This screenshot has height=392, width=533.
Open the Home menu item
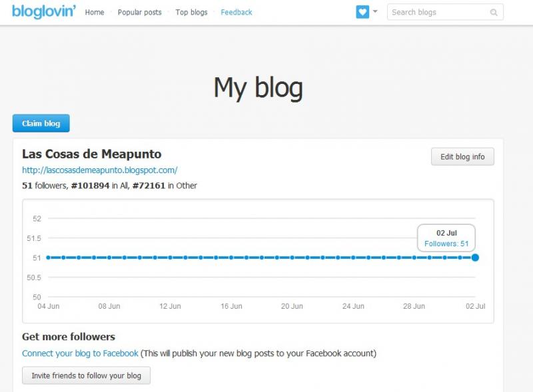click(95, 12)
